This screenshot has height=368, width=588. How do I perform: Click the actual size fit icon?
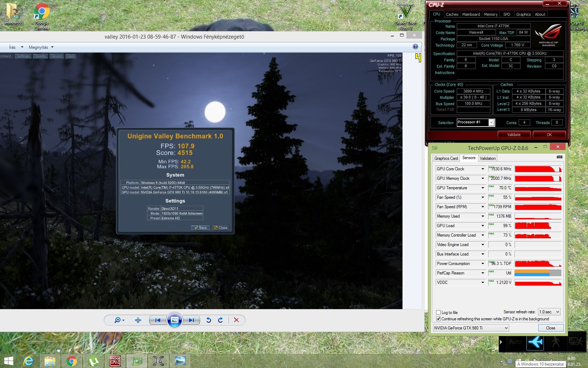pos(138,320)
